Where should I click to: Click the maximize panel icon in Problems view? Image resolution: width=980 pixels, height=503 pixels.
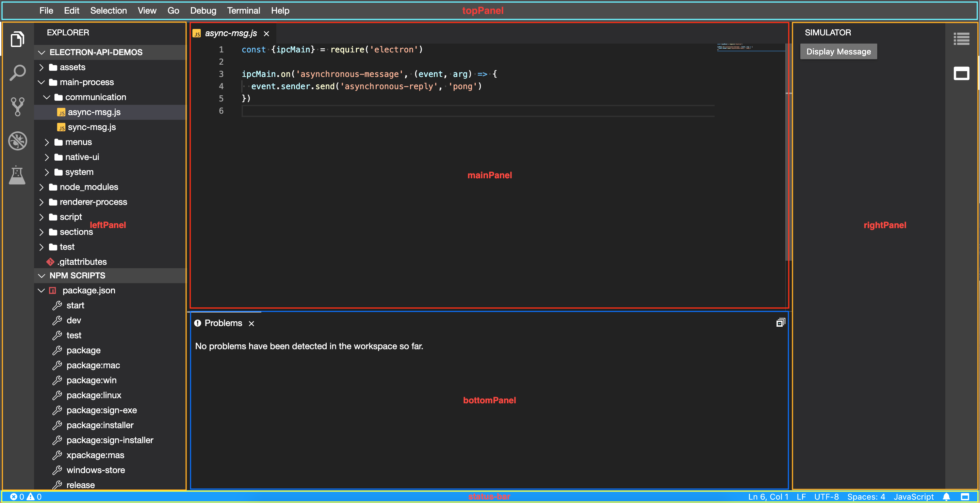point(780,323)
